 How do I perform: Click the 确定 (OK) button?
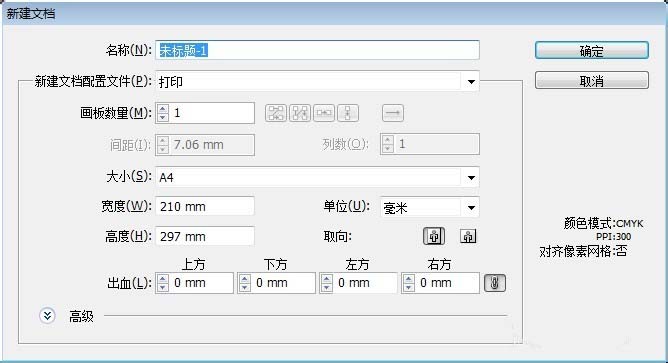592,51
